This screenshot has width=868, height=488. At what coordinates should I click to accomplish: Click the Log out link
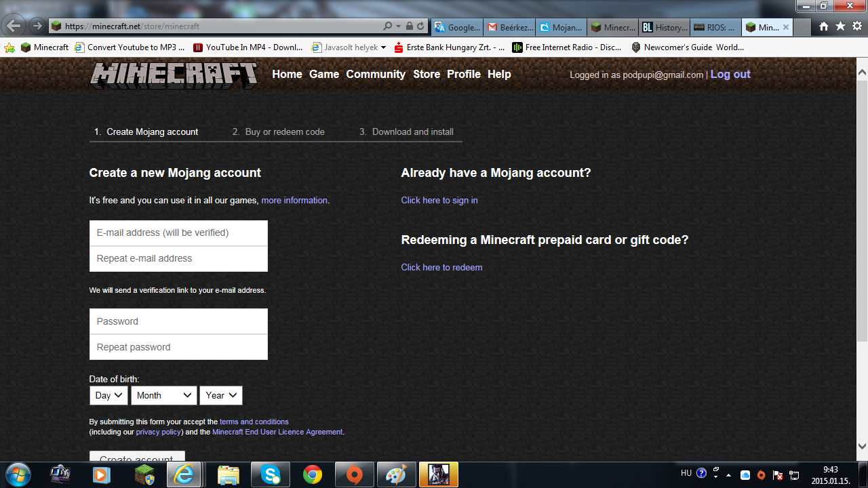point(730,75)
